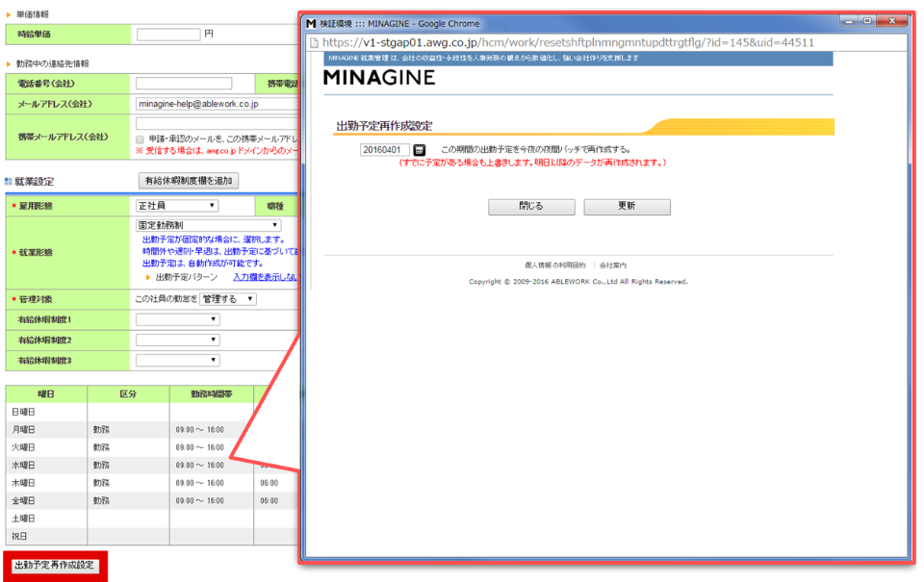Click the 勤務時間帯 column header
The image size is (924, 582).
[211, 394]
